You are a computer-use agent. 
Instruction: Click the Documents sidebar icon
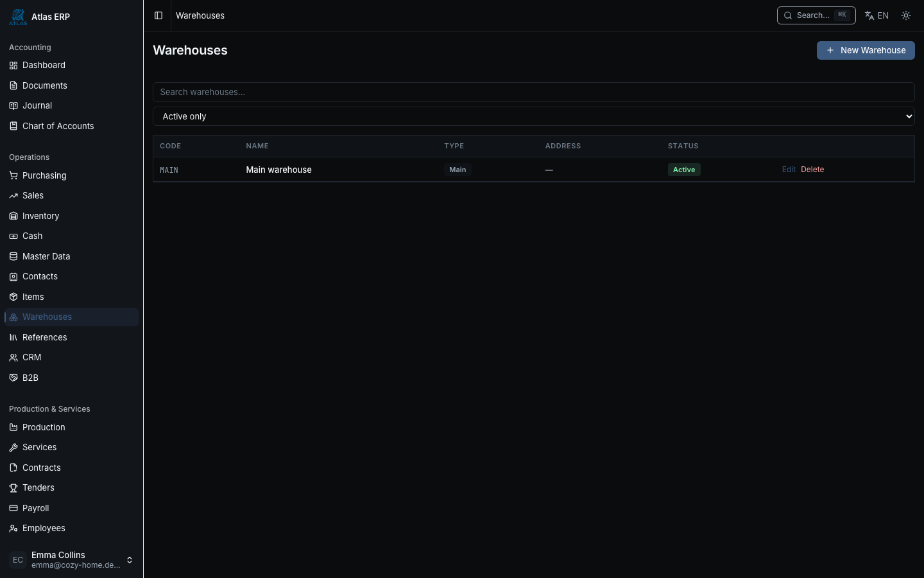[x=13, y=85]
